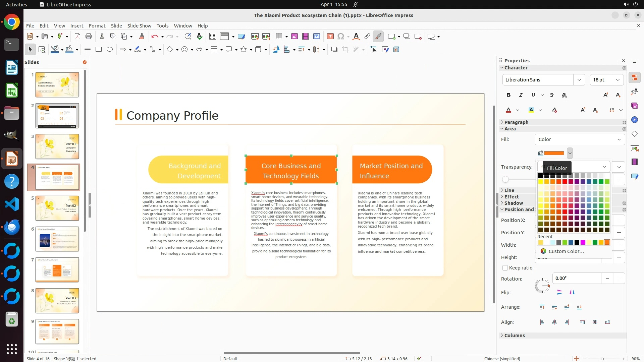Image resolution: width=644 pixels, height=362 pixels.
Task: Select the Ellipse drawing tool
Action: [110, 50]
